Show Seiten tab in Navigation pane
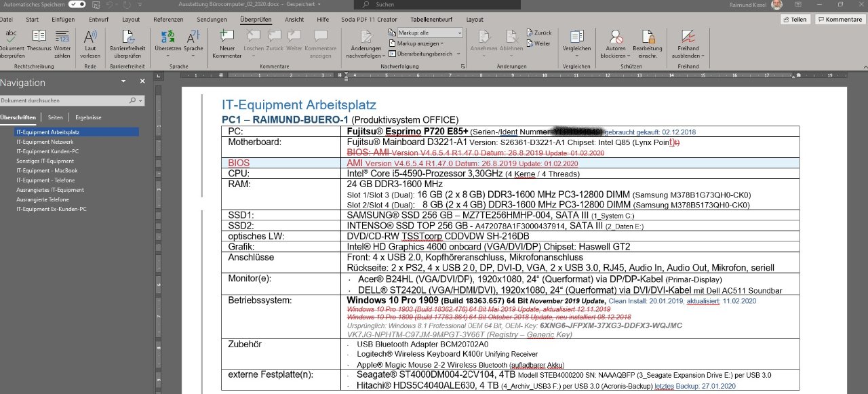Image resolution: width=868 pixels, height=394 pixels. coord(56,117)
